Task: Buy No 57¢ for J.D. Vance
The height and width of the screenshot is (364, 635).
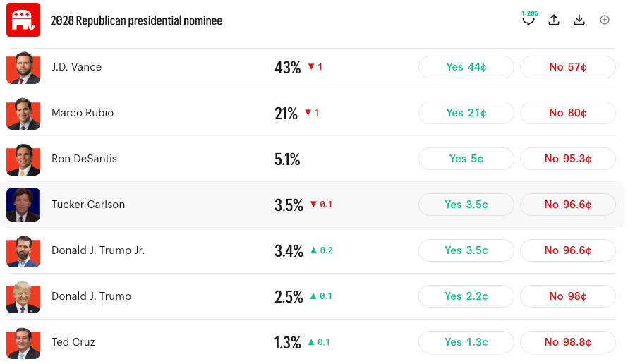Action: pyautogui.click(x=568, y=67)
